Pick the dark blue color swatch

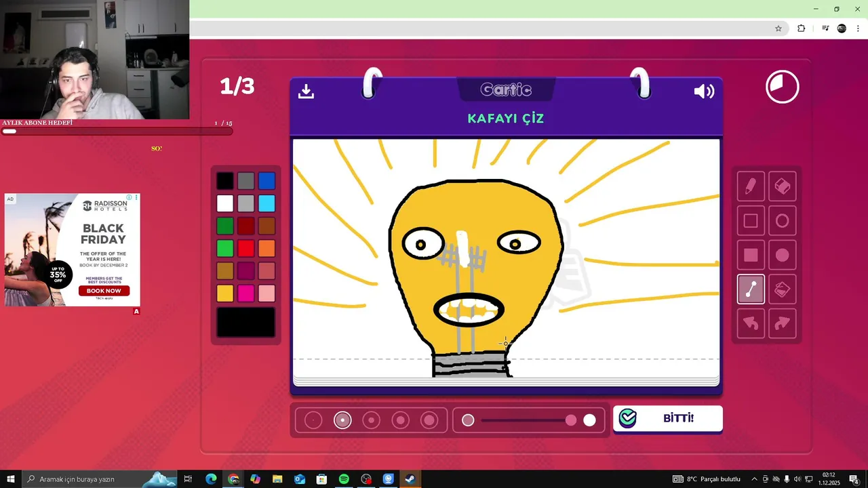pos(267,181)
